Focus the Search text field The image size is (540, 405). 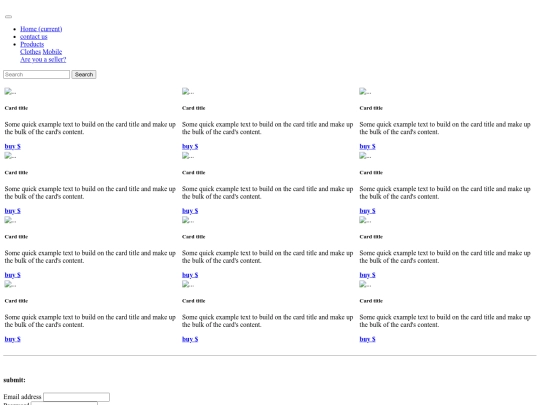click(x=37, y=74)
